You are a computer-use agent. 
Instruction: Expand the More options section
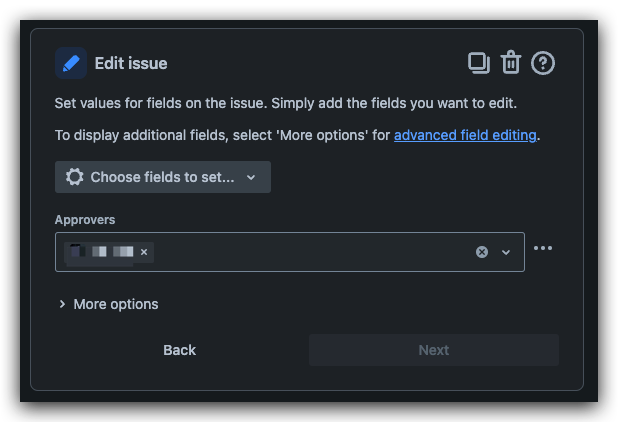click(108, 304)
